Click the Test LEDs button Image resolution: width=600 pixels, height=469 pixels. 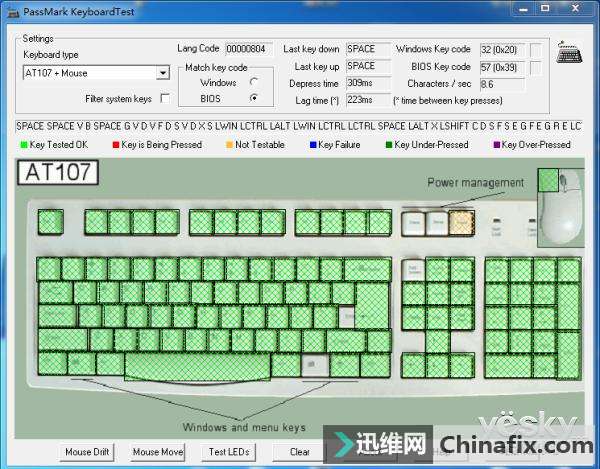229,452
